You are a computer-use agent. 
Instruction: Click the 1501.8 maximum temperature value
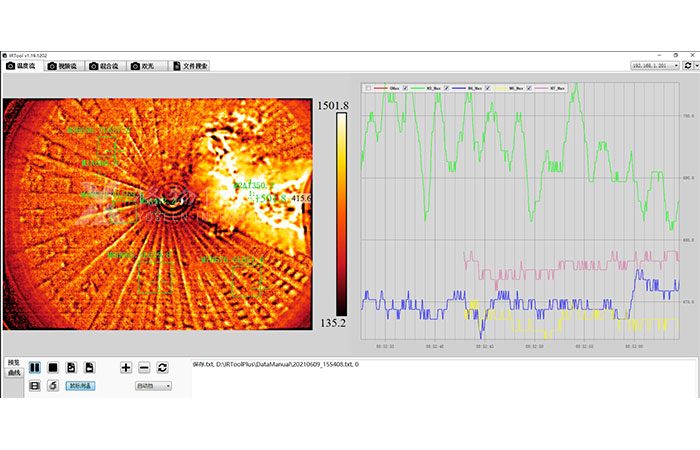(333, 106)
